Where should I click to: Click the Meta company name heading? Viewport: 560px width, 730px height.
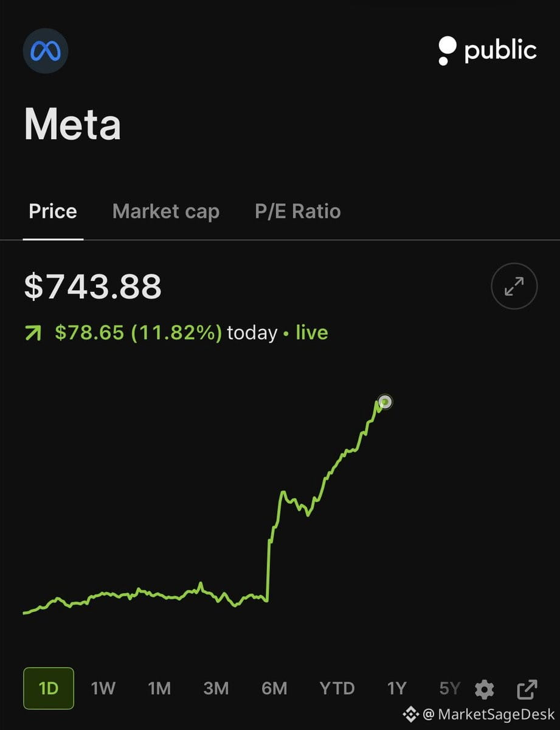(72, 125)
